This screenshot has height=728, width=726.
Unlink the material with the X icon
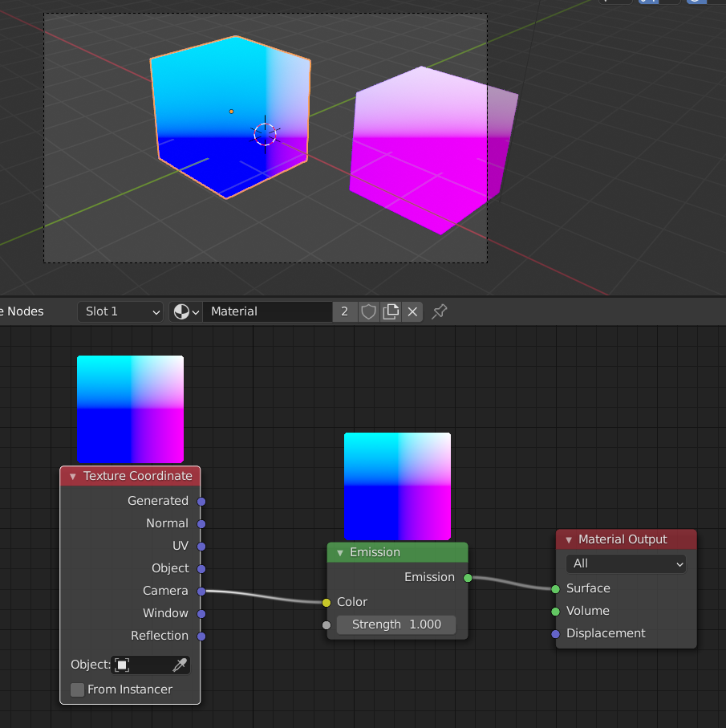[412, 311]
